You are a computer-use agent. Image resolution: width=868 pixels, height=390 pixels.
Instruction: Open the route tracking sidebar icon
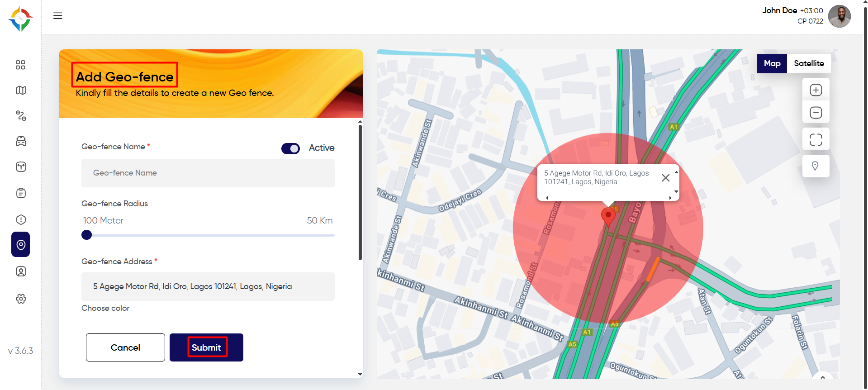pyautogui.click(x=21, y=116)
